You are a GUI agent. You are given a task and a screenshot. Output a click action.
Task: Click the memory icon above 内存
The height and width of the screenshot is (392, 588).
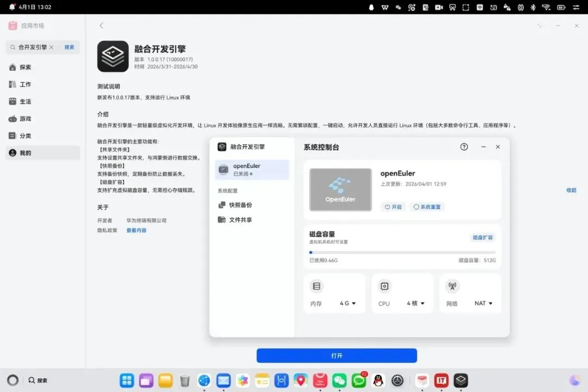tap(316, 286)
